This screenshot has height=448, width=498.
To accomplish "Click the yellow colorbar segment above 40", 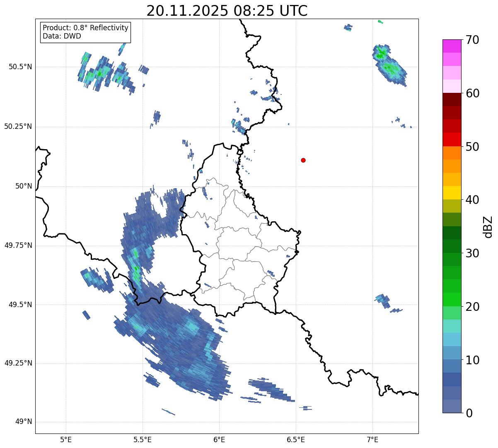I will [452, 193].
